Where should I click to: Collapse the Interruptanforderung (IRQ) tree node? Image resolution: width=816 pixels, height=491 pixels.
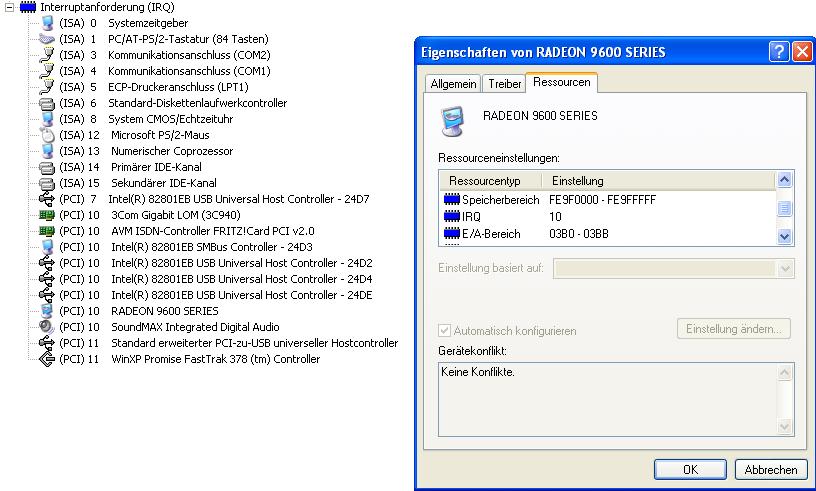click(9, 7)
